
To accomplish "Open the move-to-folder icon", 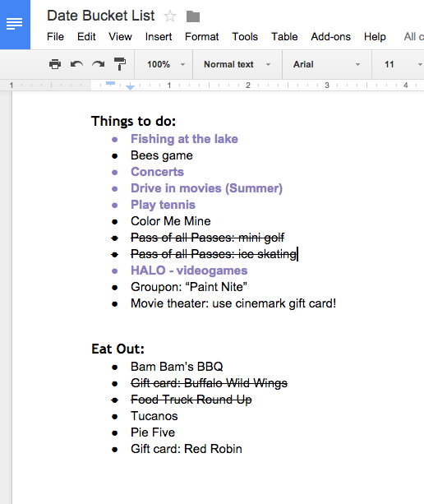I will coord(193,16).
